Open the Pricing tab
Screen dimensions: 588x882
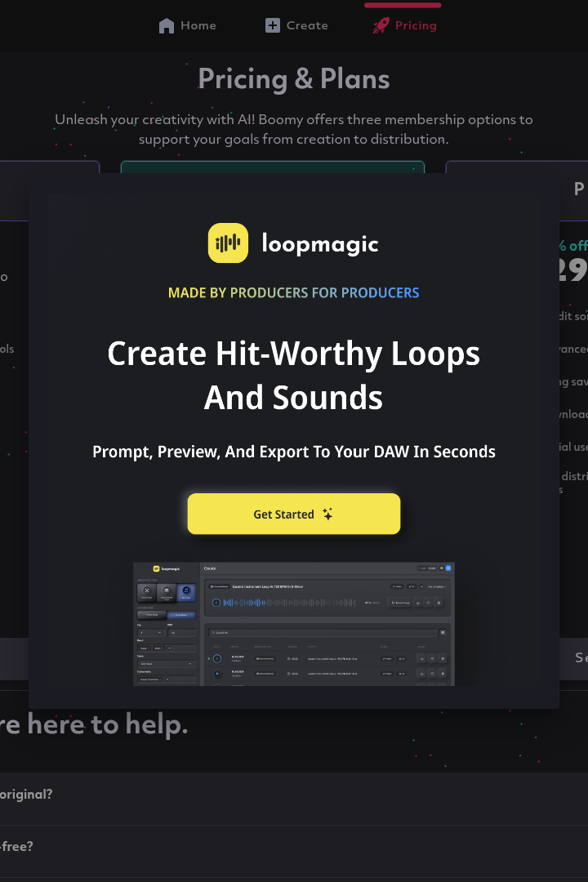click(404, 25)
